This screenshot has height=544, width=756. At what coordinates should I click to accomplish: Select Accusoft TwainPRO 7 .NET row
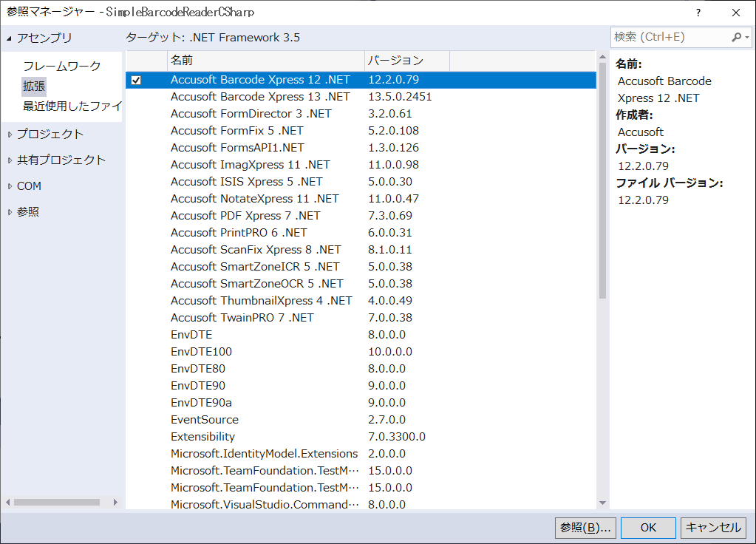tap(361, 318)
